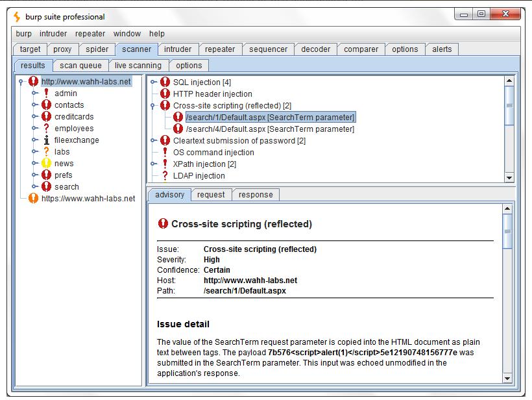Click alert icon of /search/4/Default.aspx issue
This screenshot has width=532, height=400.
click(178, 129)
